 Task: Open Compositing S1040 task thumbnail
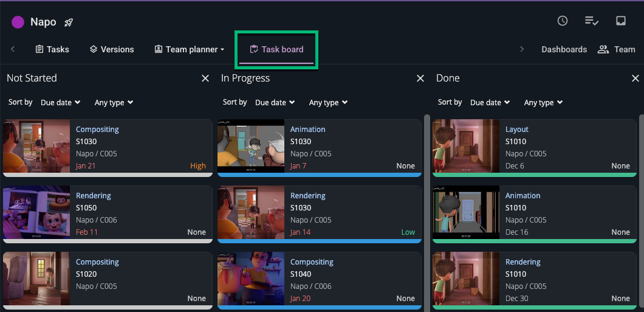[x=251, y=279]
